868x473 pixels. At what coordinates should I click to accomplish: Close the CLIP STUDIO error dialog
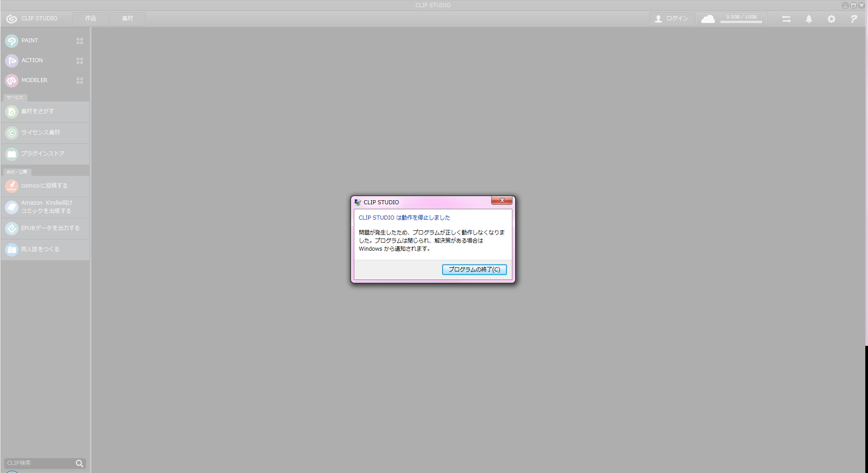502,200
